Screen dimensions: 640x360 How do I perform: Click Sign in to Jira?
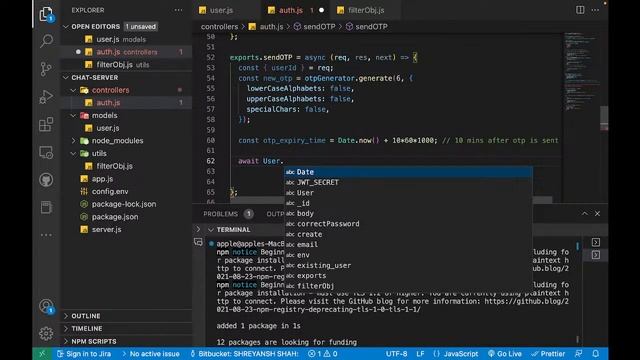coord(84,353)
